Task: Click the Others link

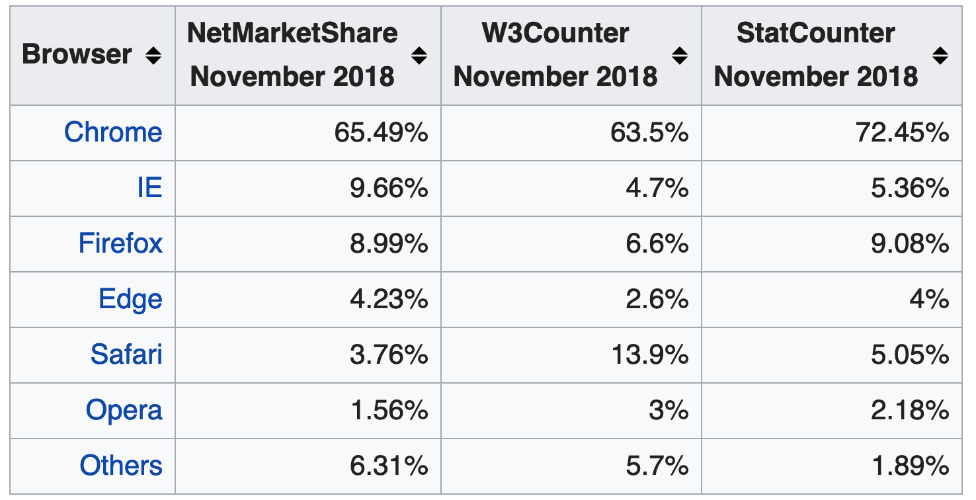Action: [x=121, y=465]
